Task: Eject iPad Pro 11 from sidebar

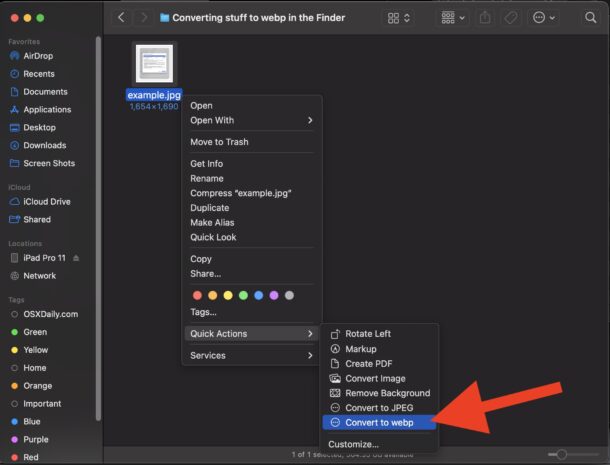Action: 76,257
